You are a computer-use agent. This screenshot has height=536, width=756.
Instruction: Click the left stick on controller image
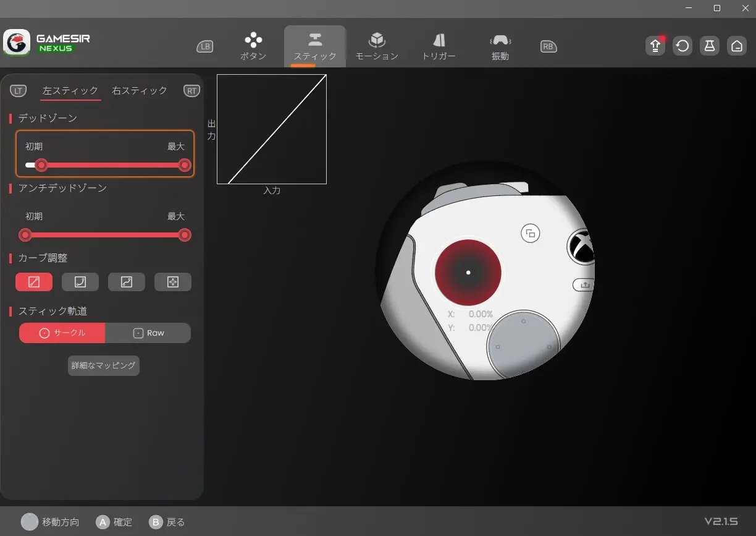point(468,273)
